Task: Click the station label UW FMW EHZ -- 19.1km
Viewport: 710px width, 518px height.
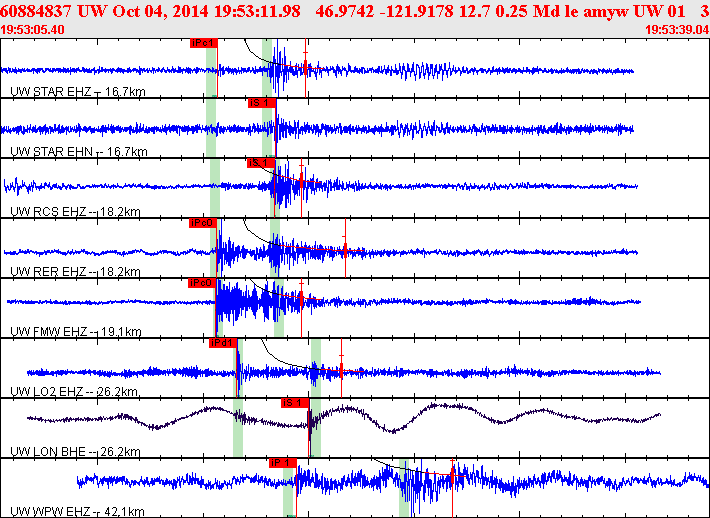Action: pyautogui.click(x=76, y=331)
